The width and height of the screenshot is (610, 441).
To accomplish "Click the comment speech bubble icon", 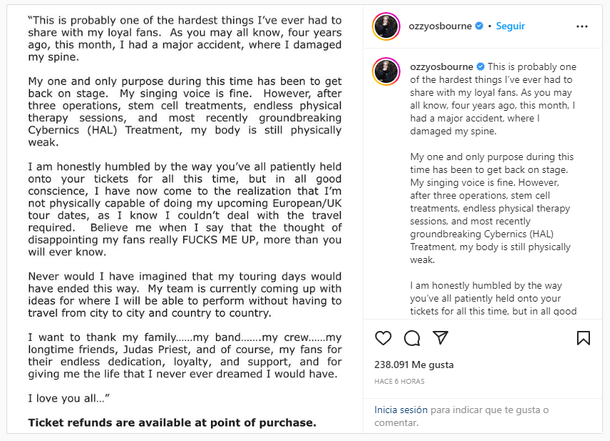I will [x=413, y=338].
